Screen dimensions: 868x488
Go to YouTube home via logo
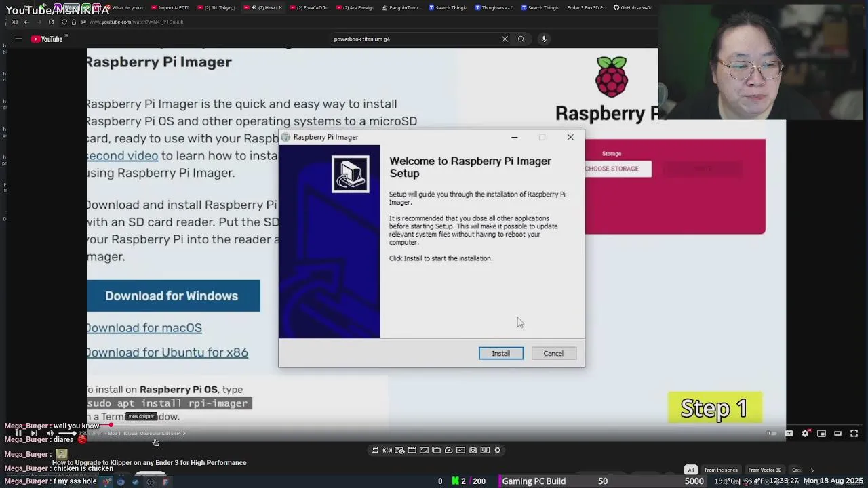tap(47, 39)
